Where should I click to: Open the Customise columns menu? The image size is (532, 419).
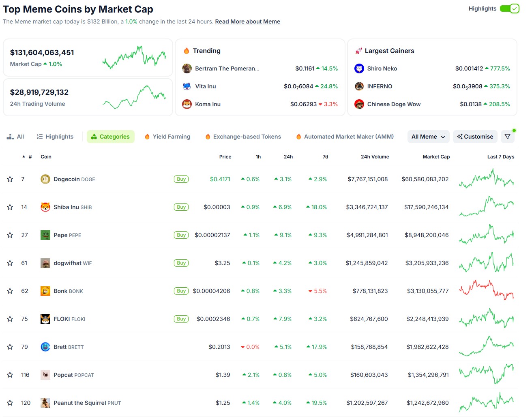[x=475, y=137]
